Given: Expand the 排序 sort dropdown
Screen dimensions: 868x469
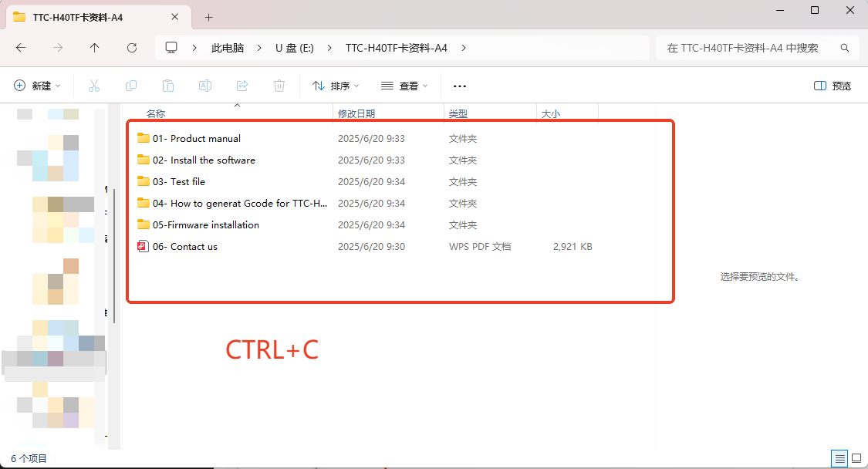Looking at the screenshot, I should 336,86.
